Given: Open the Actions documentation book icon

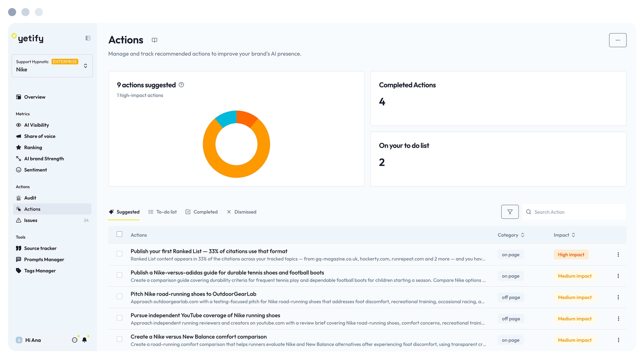Looking at the screenshot, I should [x=154, y=40].
